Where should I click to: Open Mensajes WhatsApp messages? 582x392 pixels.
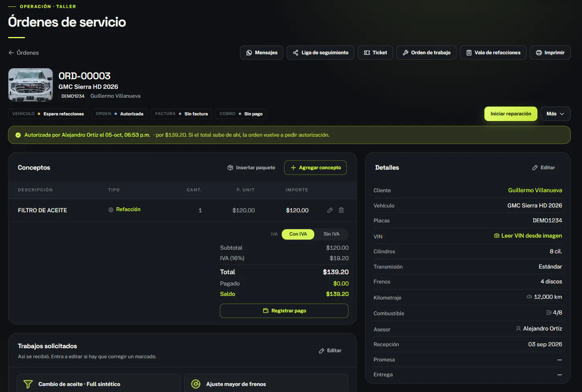coord(262,53)
